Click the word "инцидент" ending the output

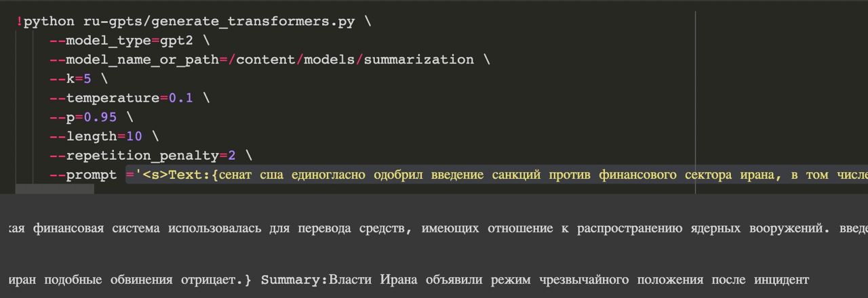pyautogui.click(x=781, y=280)
